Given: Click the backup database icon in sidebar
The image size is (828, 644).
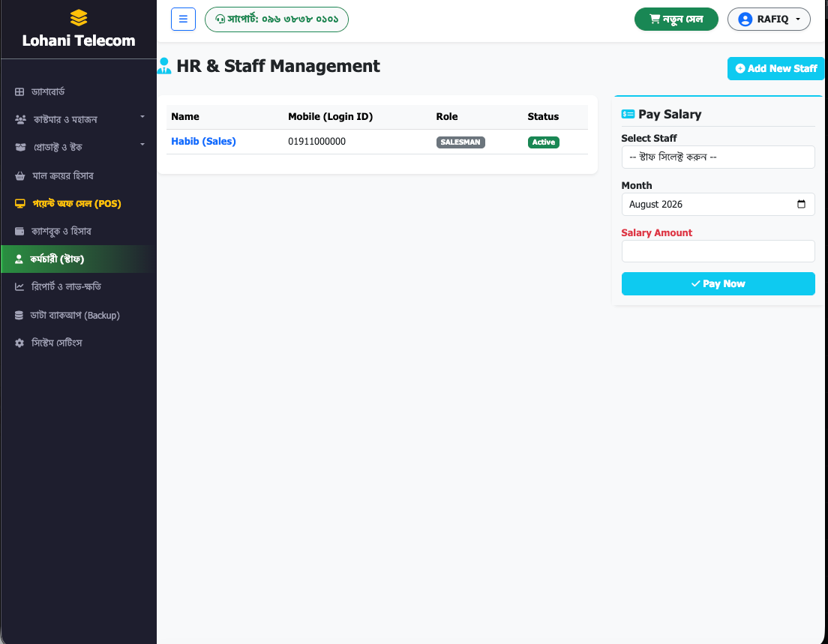Looking at the screenshot, I should pyautogui.click(x=19, y=315).
